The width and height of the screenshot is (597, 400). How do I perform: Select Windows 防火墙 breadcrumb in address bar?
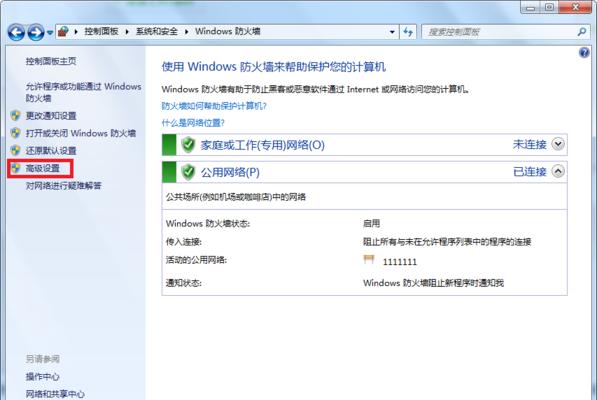[x=228, y=32]
